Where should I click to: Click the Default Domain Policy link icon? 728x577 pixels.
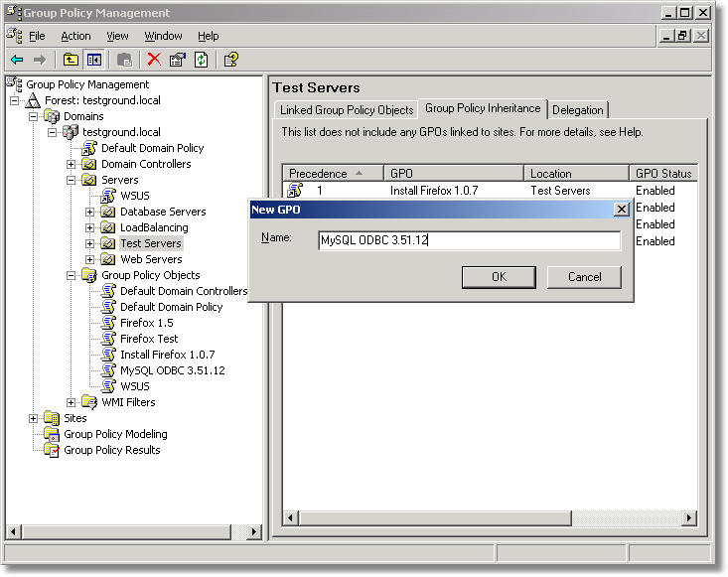point(89,148)
